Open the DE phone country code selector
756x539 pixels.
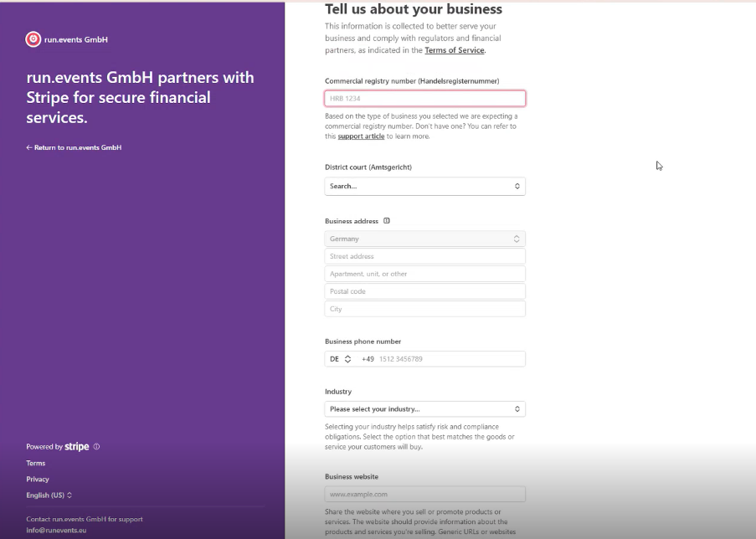[341, 359]
